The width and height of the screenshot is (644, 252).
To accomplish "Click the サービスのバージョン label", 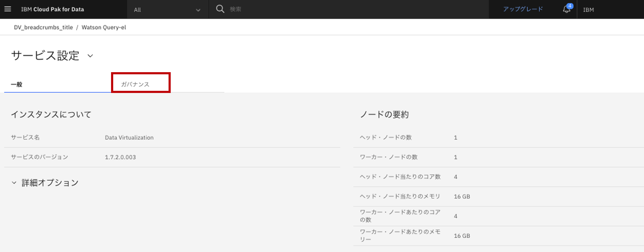I will pyautogui.click(x=40, y=157).
